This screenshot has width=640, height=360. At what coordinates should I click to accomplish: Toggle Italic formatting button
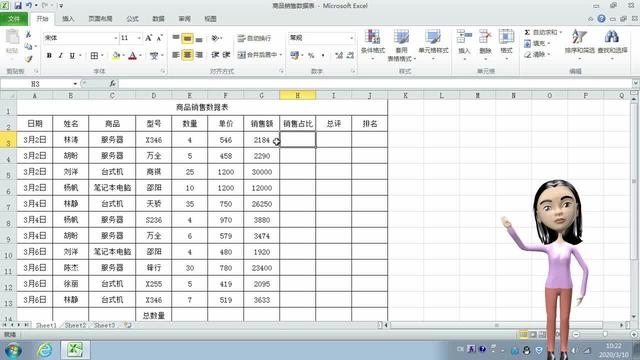60,55
